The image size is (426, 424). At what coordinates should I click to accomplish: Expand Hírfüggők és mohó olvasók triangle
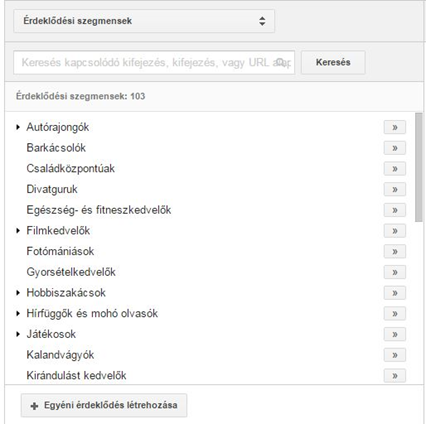[18, 313]
